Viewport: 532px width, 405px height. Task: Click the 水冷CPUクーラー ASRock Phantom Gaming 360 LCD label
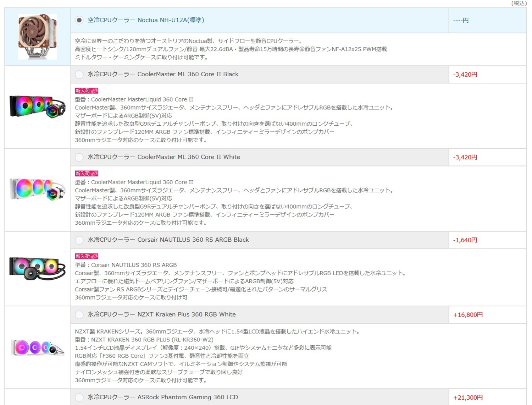pyautogui.click(x=163, y=397)
